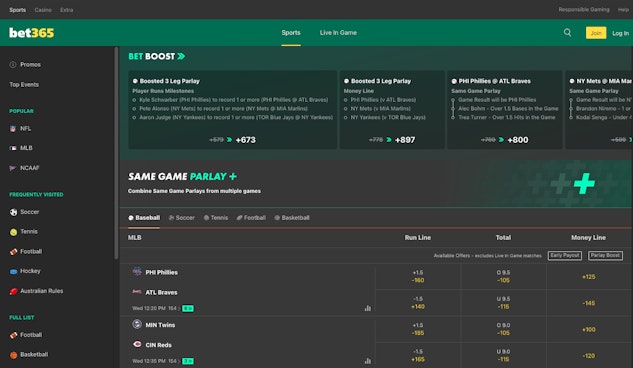Open Extra in the top bar
The image size is (633, 368).
click(x=67, y=10)
